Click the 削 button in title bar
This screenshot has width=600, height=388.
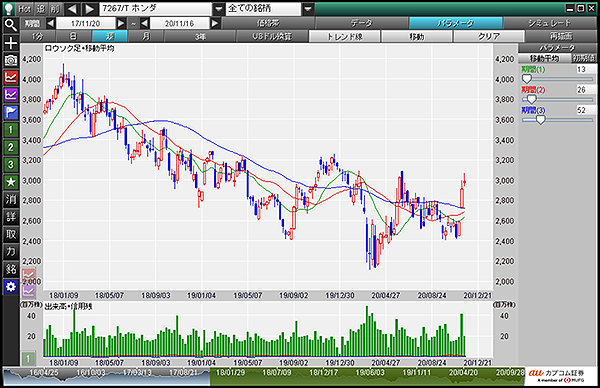[55, 9]
